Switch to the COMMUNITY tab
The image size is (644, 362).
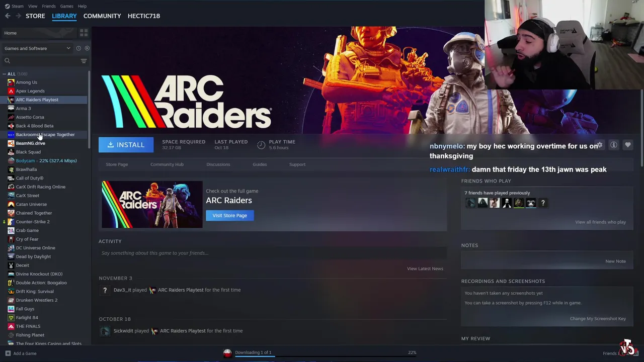coord(102,16)
